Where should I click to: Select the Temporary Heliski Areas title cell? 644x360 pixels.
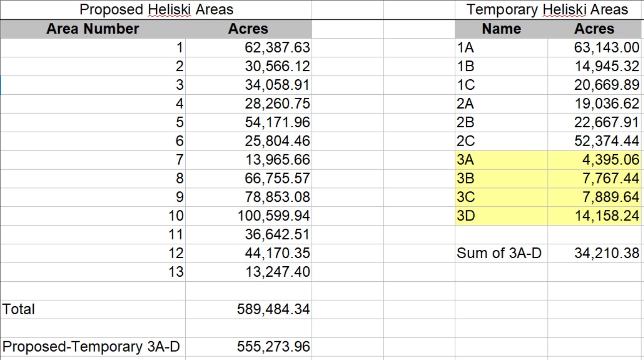tap(547, 9)
